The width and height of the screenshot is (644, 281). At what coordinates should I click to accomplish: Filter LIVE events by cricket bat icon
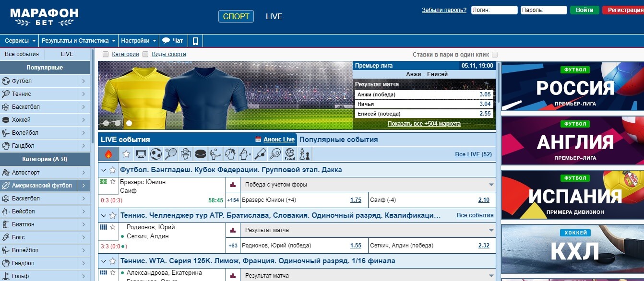click(260, 154)
